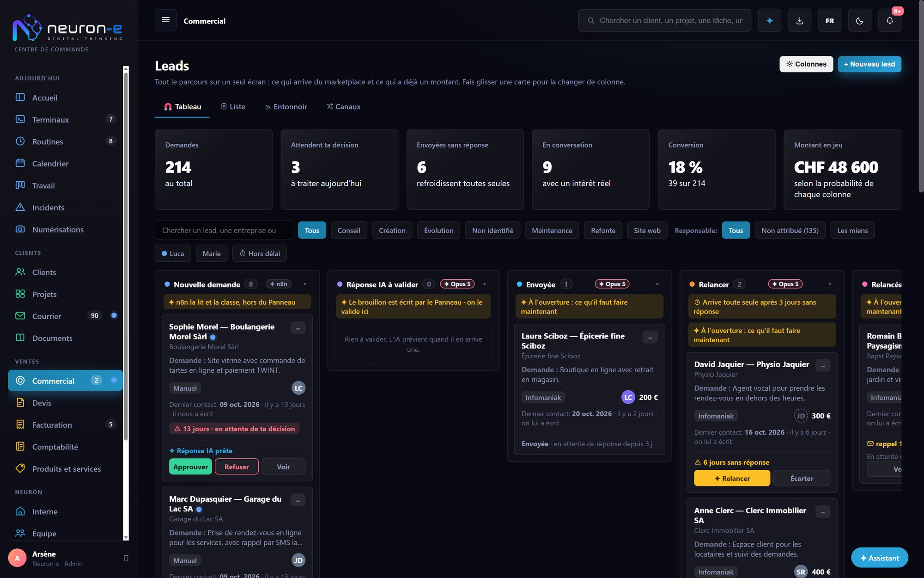The width and height of the screenshot is (924, 578).
Task: Show only Les miens leads
Action: pyautogui.click(x=852, y=230)
